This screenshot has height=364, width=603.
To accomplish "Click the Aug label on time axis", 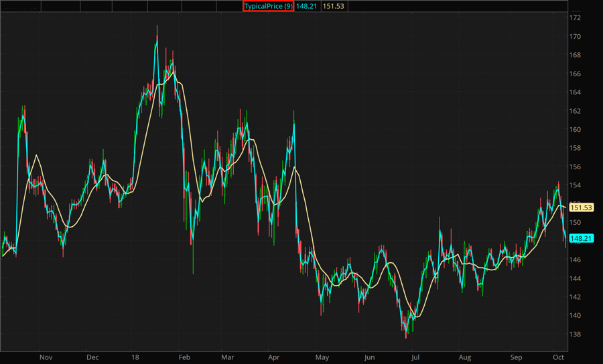I will (x=464, y=357).
